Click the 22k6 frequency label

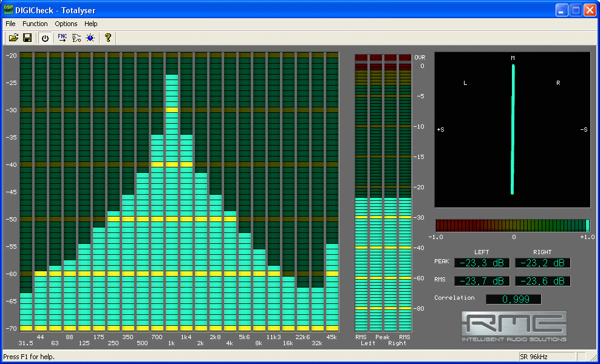click(x=302, y=337)
